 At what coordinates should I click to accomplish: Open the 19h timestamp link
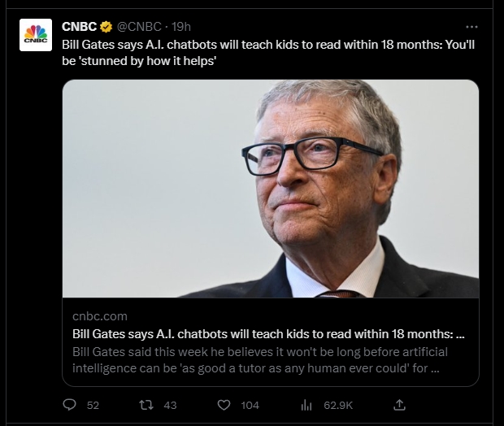coord(180,27)
